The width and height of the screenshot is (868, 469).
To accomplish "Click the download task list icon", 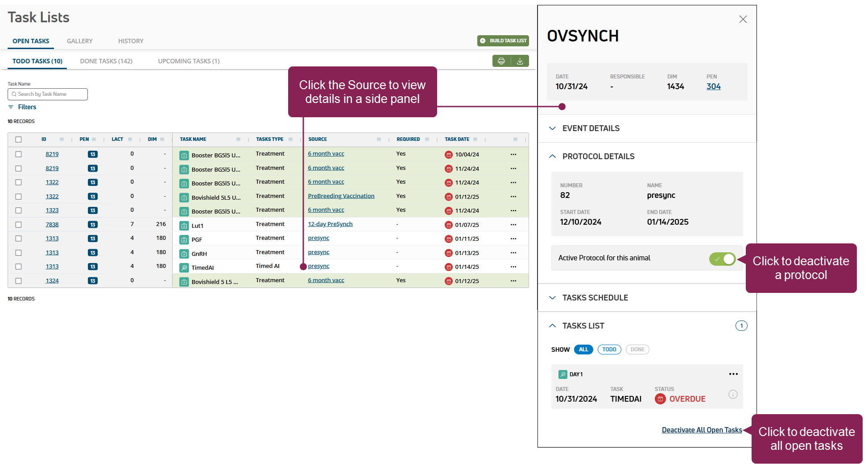I will 520,61.
